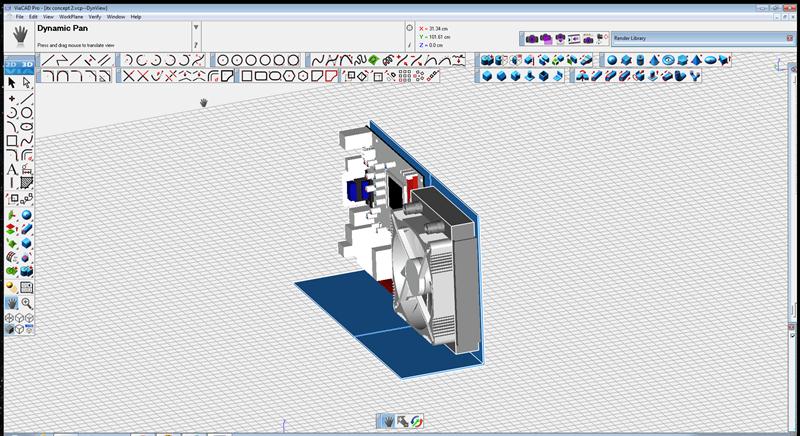The image size is (800, 436).
Task: Choose the first circle tool in circle toolbar
Action: [x=222, y=60]
